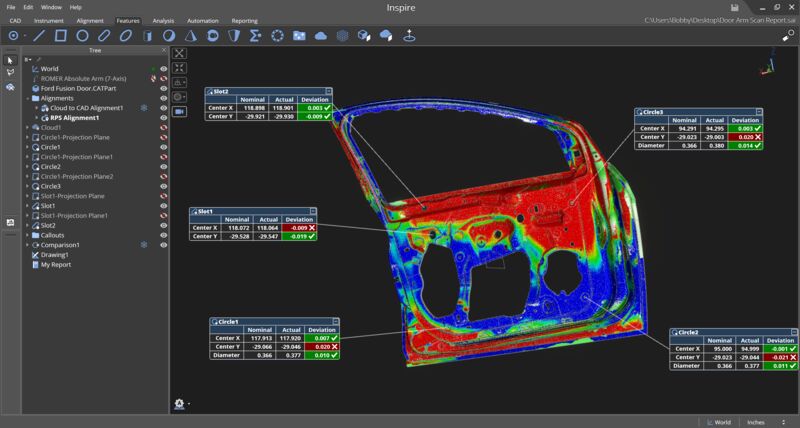Image resolution: width=800 pixels, height=428 pixels.
Task: Expand the Comparison1 tree node
Action: click(x=27, y=245)
